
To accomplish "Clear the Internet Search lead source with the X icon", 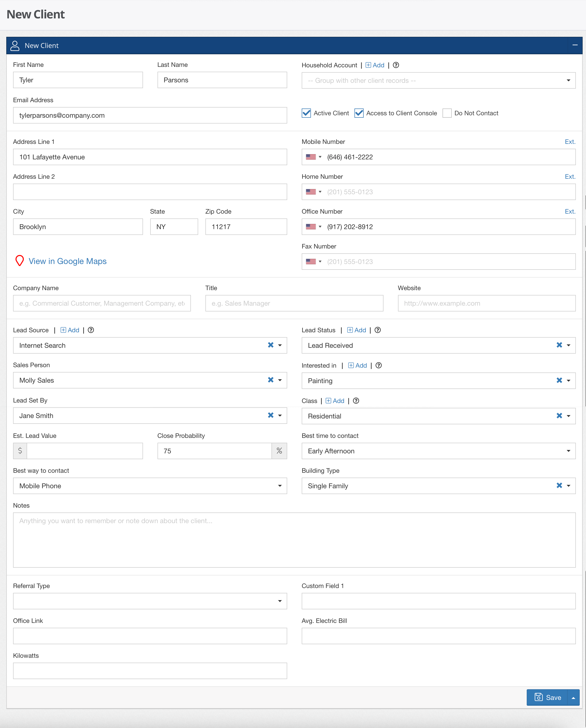I will 270,345.
